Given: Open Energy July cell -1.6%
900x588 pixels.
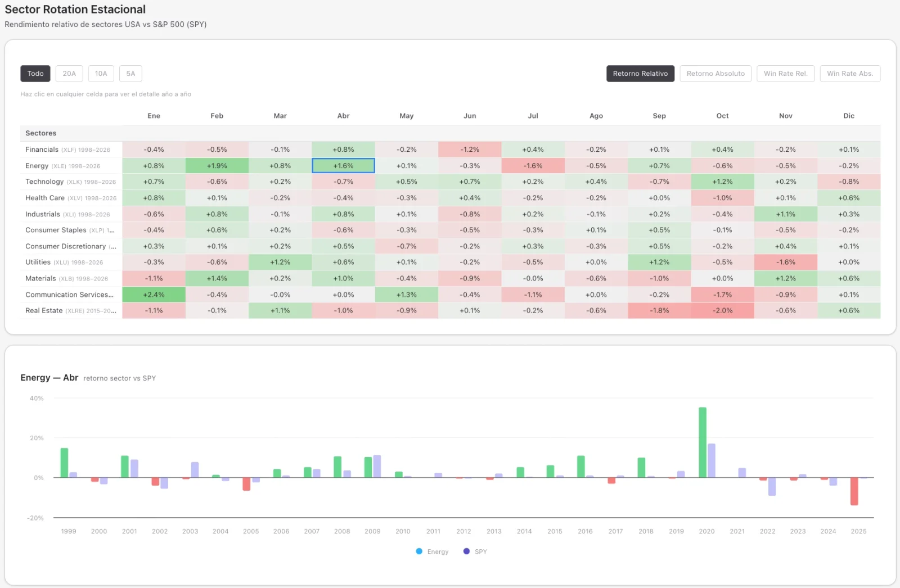Looking at the screenshot, I should pos(533,166).
